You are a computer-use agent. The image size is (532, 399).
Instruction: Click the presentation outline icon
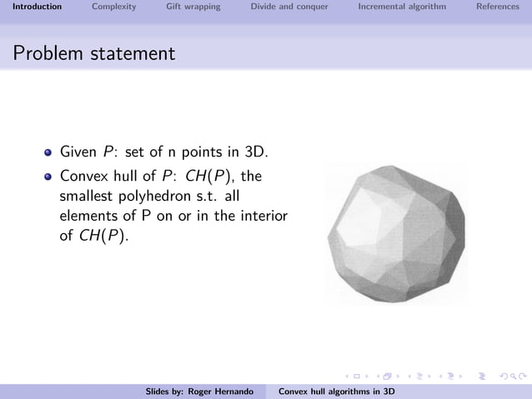pyautogui.click(x=482, y=377)
